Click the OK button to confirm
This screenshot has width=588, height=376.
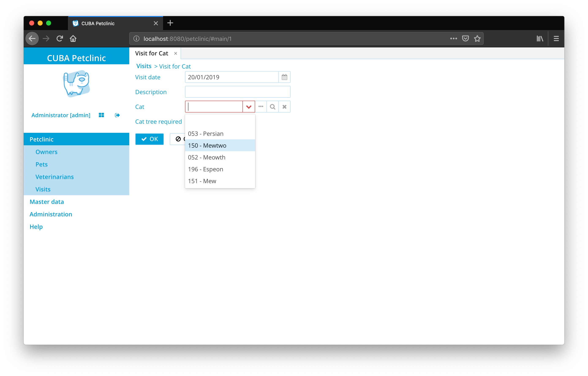(150, 139)
